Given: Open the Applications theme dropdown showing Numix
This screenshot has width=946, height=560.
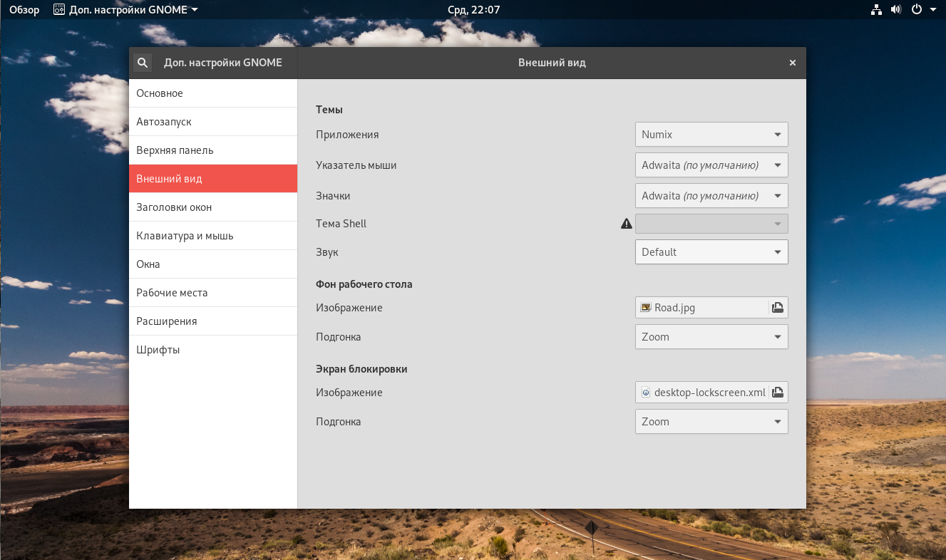Looking at the screenshot, I should pos(711,135).
